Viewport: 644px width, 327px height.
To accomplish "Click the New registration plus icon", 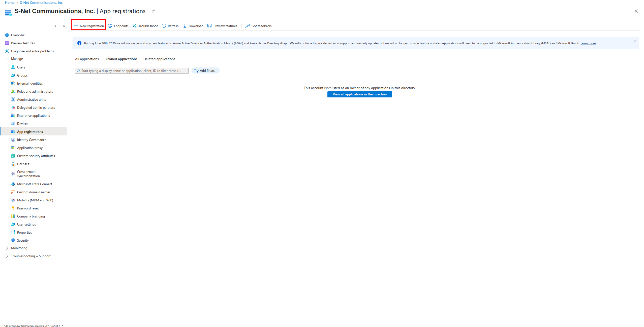I will (x=76, y=26).
